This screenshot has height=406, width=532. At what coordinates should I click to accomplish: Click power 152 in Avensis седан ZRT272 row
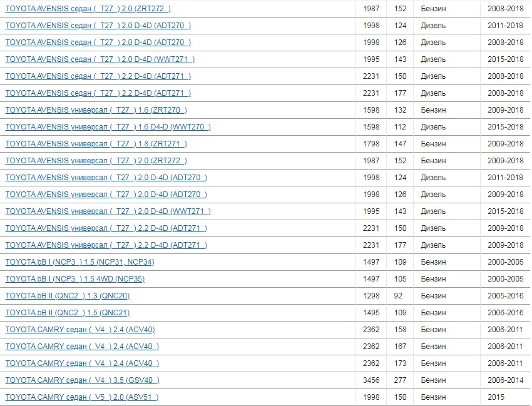401,9
